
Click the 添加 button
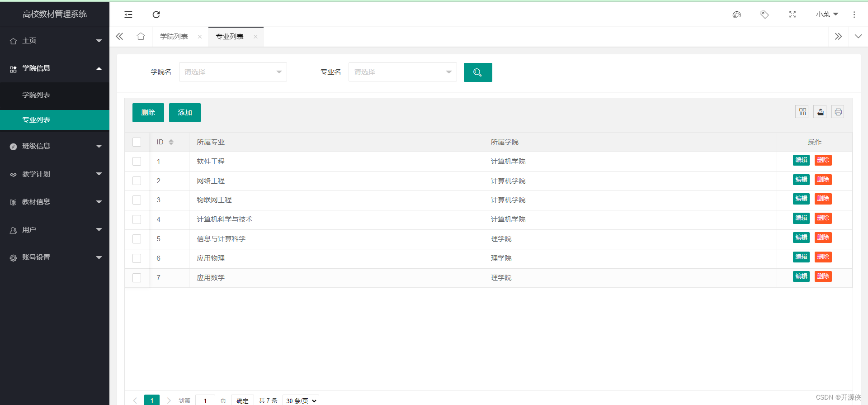pos(185,113)
